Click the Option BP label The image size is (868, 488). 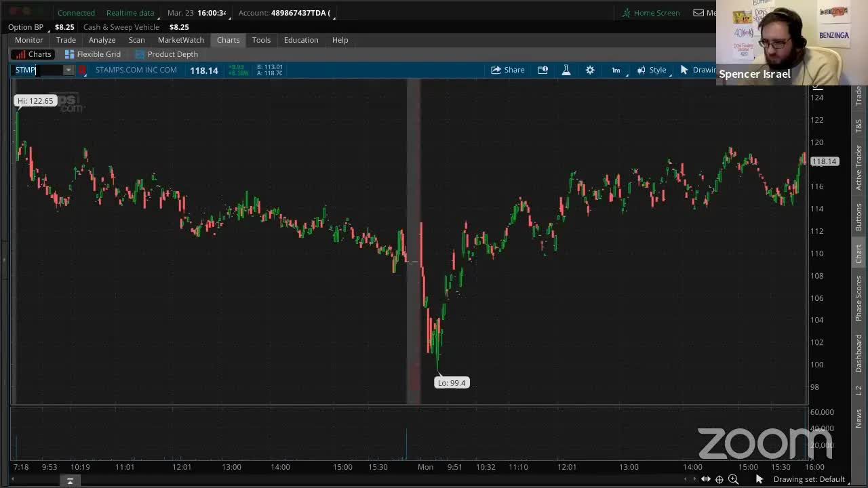point(26,27)
